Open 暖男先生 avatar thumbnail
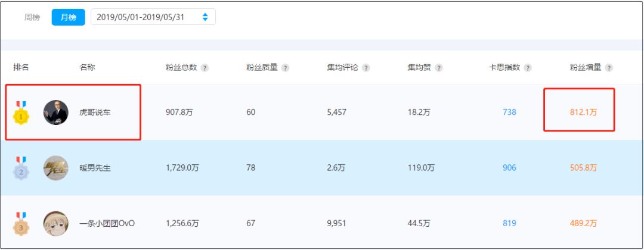Viewport: 644px width, 250px height. [x=56, y=168]
